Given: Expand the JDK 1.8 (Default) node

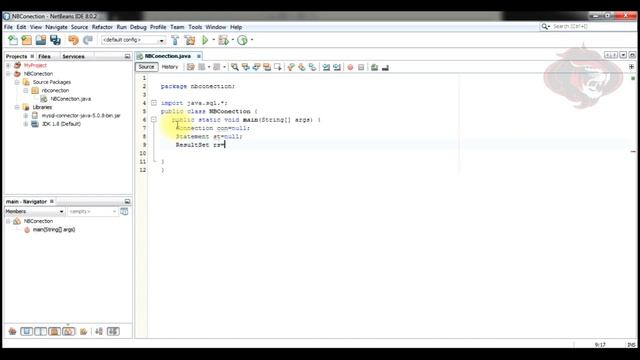Looking at the screenshot, I should point(26,124).
